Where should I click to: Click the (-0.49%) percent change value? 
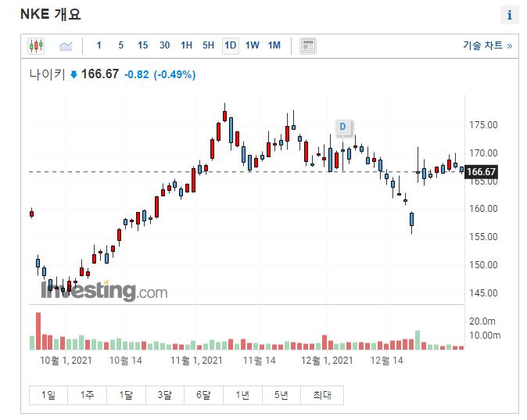pyautogui.click(x=174, y=74)
